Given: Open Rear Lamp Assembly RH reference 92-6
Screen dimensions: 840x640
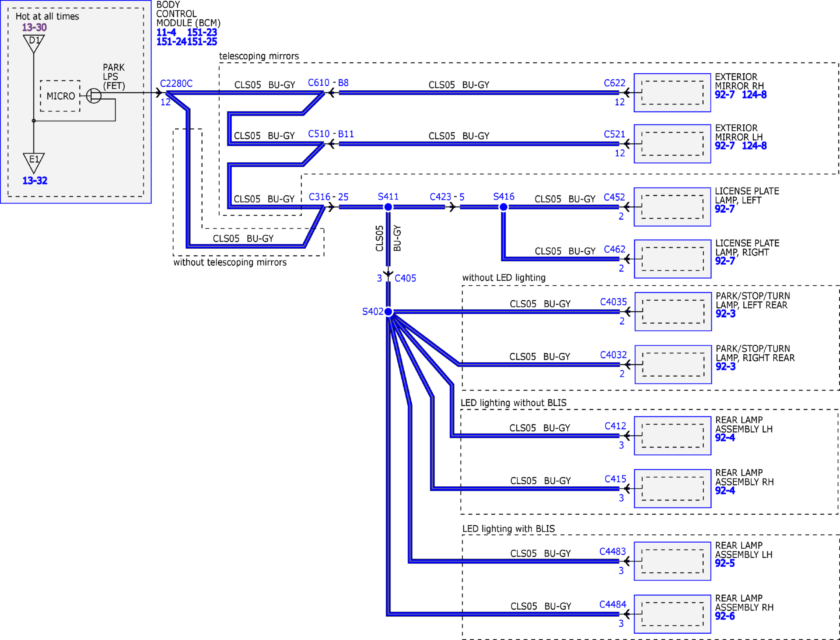Looking at the screenshot, I should 725,616.
